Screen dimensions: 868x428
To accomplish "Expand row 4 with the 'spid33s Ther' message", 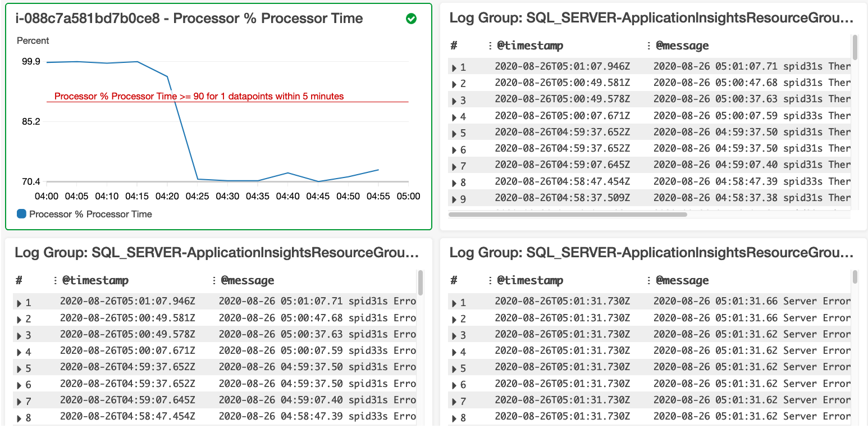I will tap(454, 117).
